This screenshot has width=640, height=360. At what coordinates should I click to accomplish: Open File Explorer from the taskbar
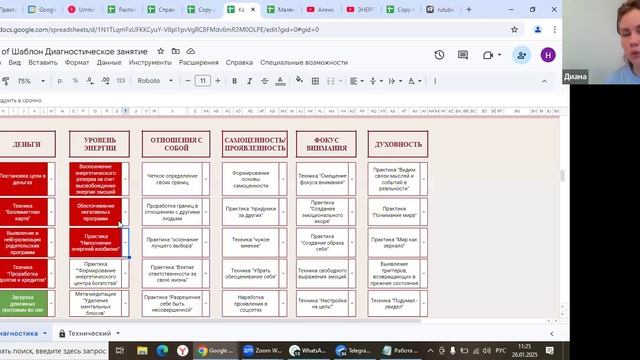(x=142, y=351)
